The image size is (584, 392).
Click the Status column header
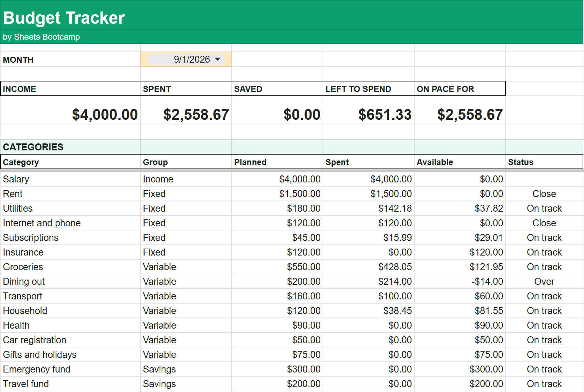[x=544, y=162]
